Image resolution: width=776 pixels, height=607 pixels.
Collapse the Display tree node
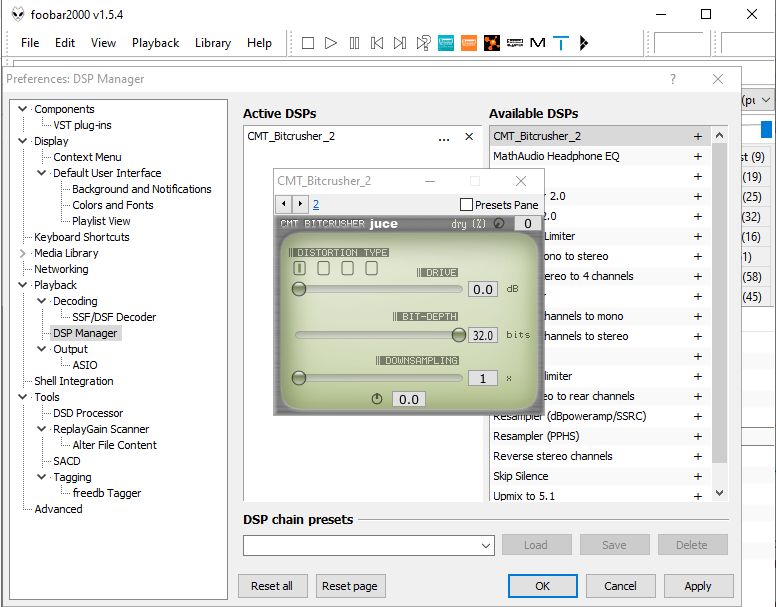click(22, 141)
